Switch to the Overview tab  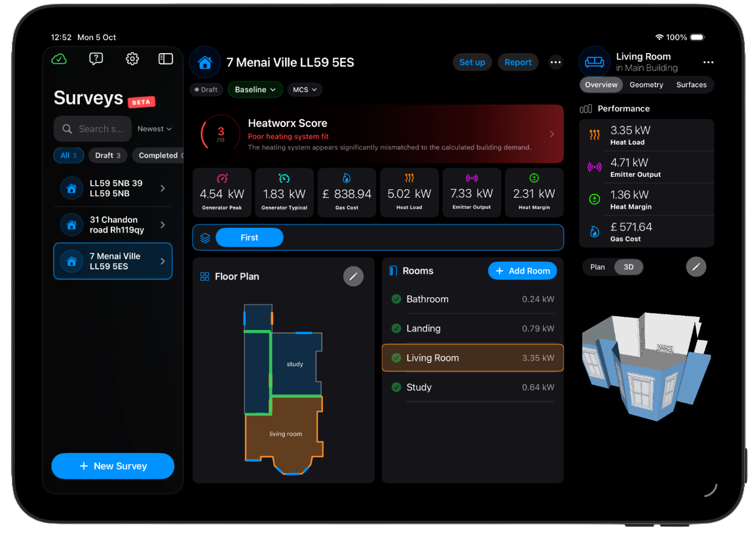(601, 84)
